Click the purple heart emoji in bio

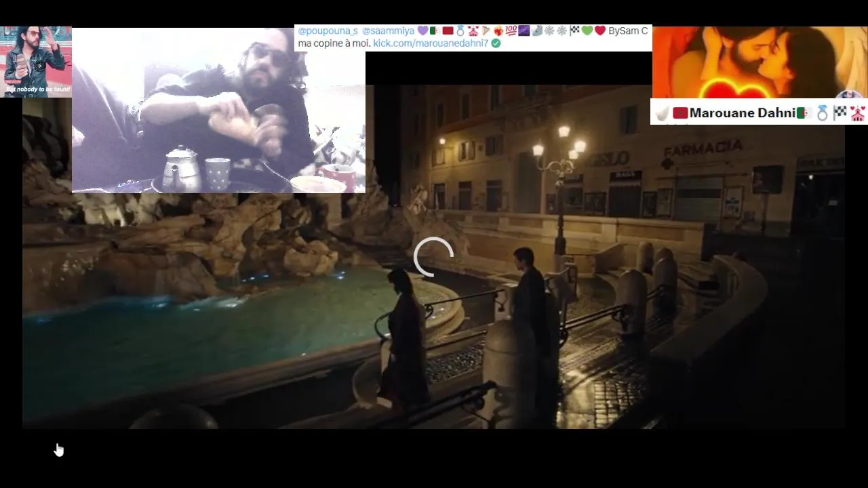click(x=422, y=31)
